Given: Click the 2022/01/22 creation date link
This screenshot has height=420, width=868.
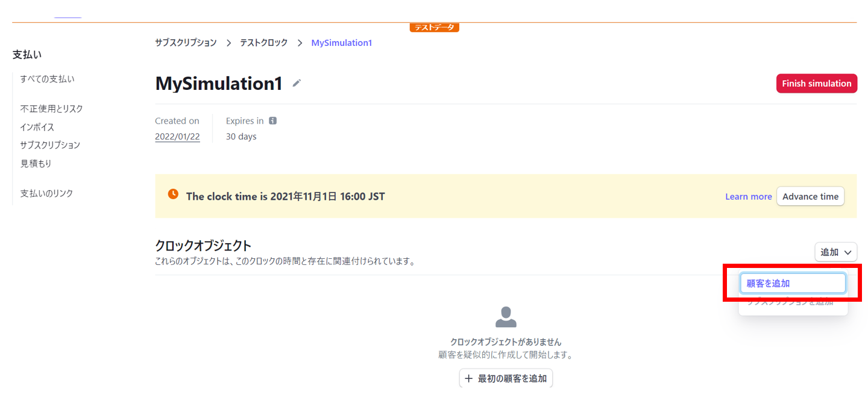Looking at the screenshot, I should 177,136.
